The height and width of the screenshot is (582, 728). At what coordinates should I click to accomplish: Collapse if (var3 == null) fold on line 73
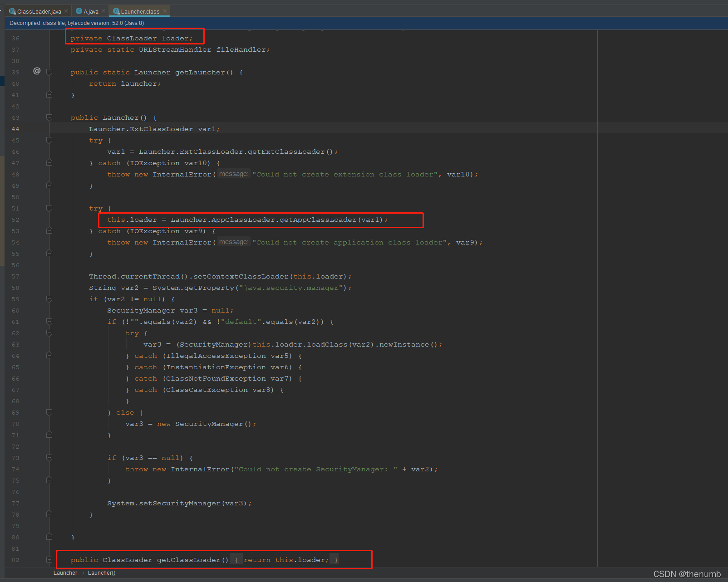(x=49, y=458)
